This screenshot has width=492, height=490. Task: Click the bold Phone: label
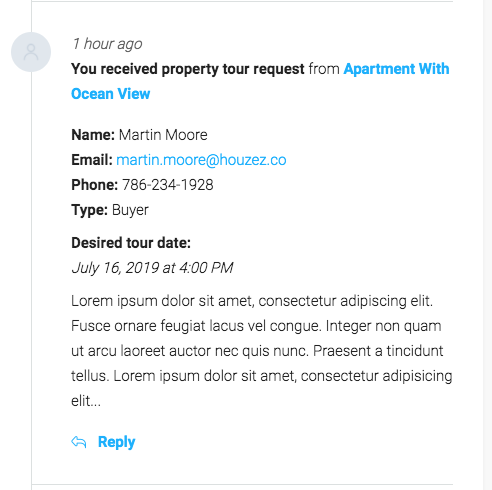pos(95,185)
